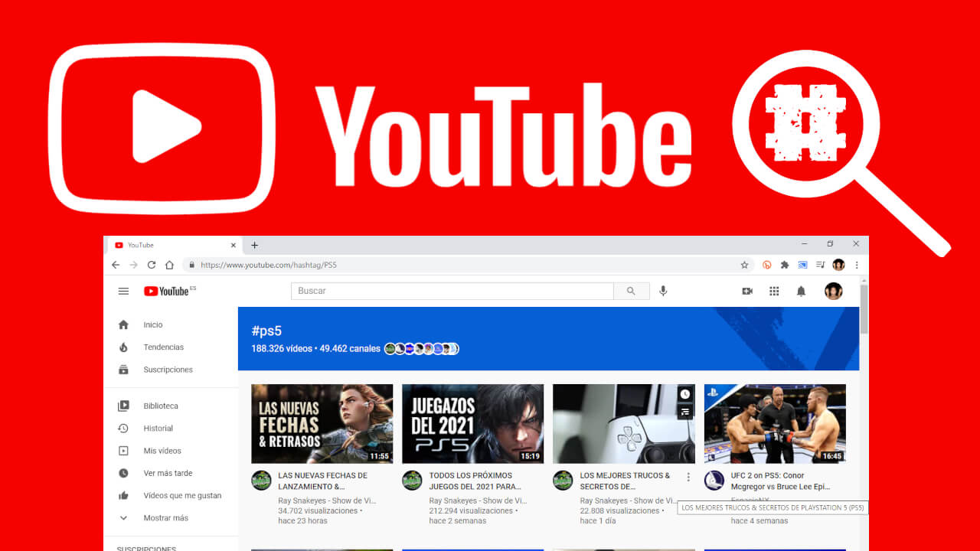Open a new browser tab with plus
This screenshot has width=980, height=551.
(x=255, y=245)
